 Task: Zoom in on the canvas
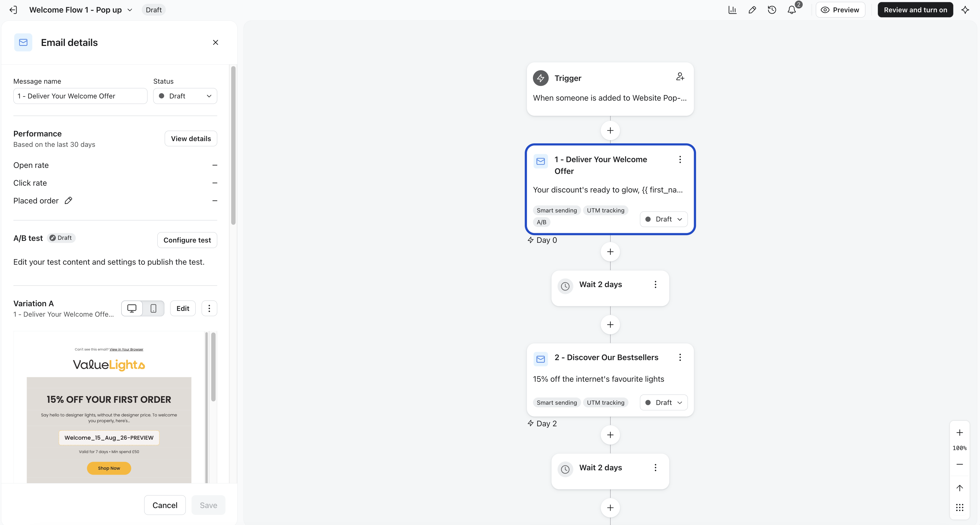[960, 433]
